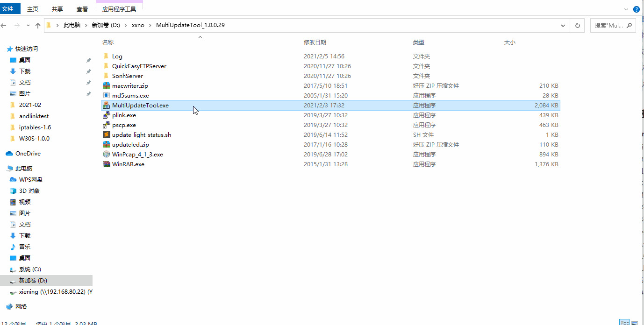Select the Log folder icon
This screenshot has width=644, height=325.
107,57
